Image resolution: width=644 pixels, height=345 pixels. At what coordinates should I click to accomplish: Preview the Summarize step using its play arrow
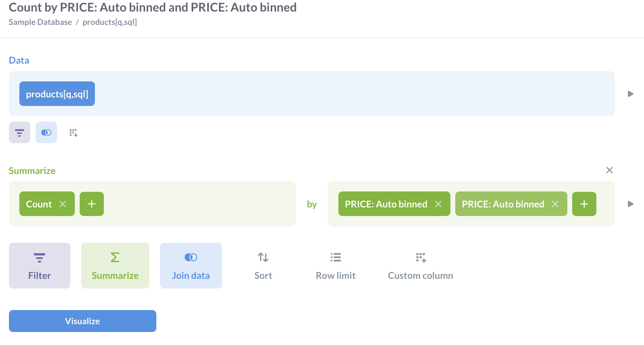click(x=631, y=204)
